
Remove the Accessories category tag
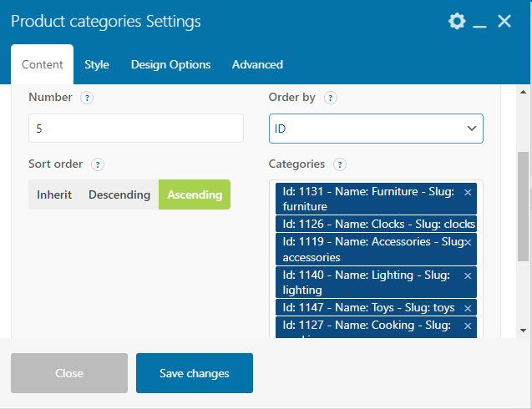click(x=468, y=242)
